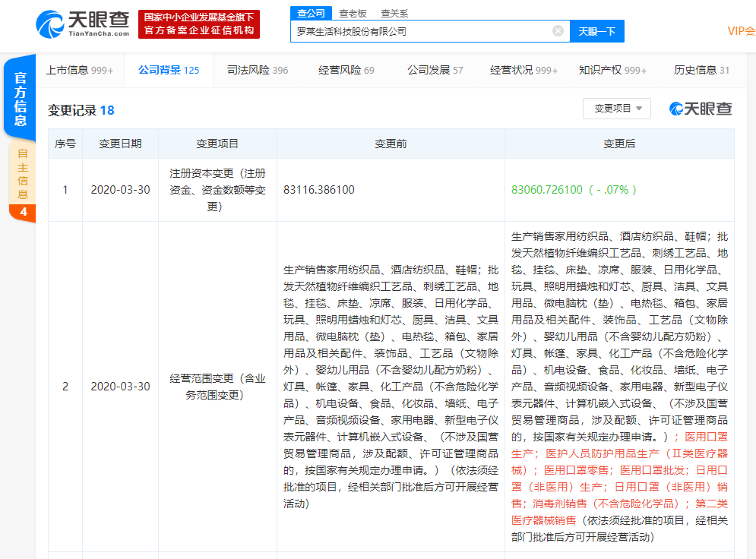
Task: Open the 知识产权 999+ tab
Action: click(612, 71)
